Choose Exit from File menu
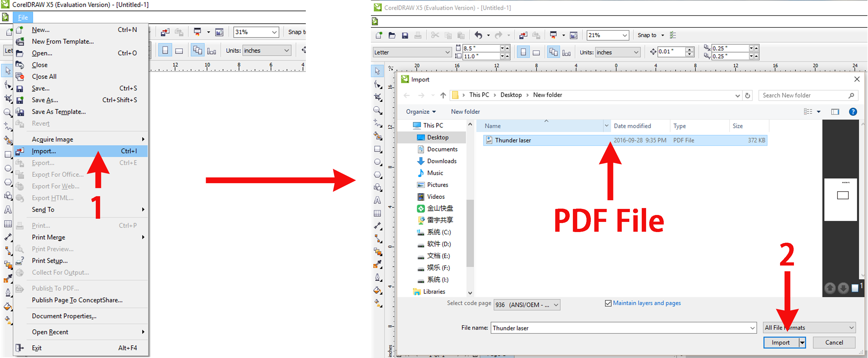The height and width of the screenshot is (358, 868). (81, 348)
